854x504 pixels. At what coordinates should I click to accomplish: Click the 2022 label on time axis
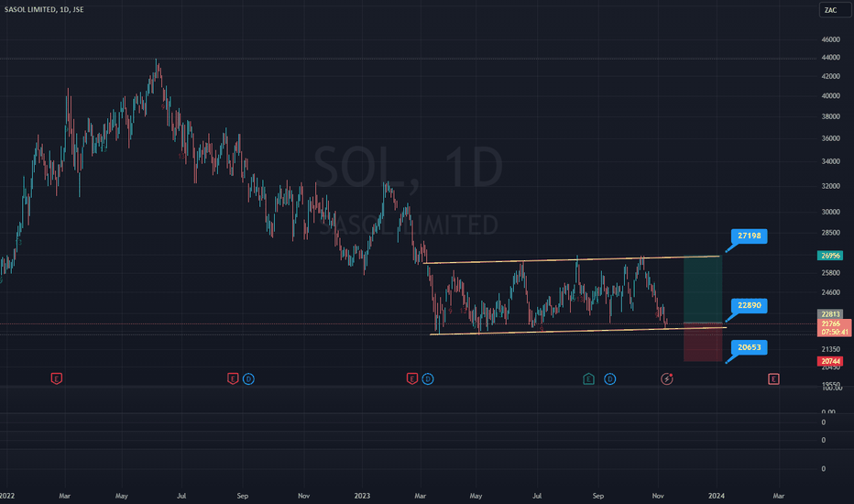click(7, 496)
